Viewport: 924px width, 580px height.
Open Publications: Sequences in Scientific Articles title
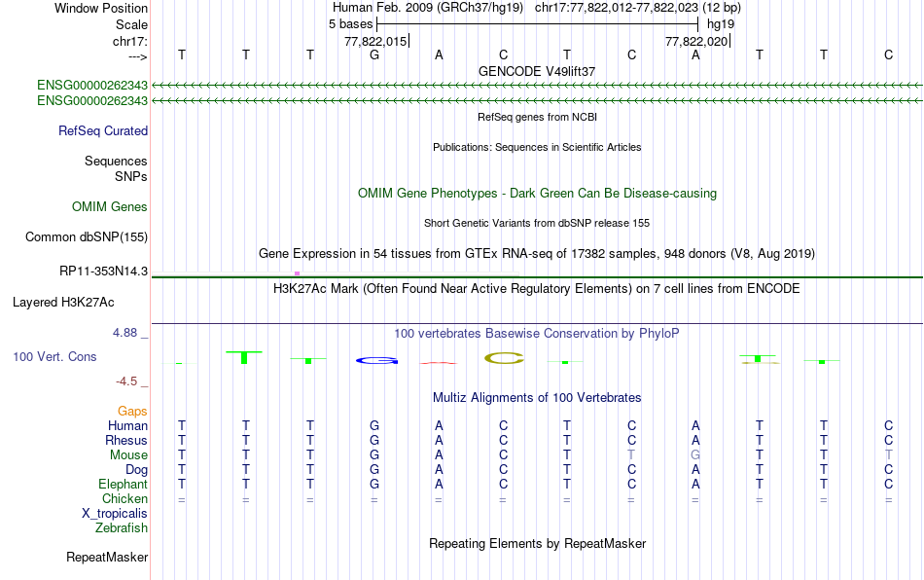point(537,147)
